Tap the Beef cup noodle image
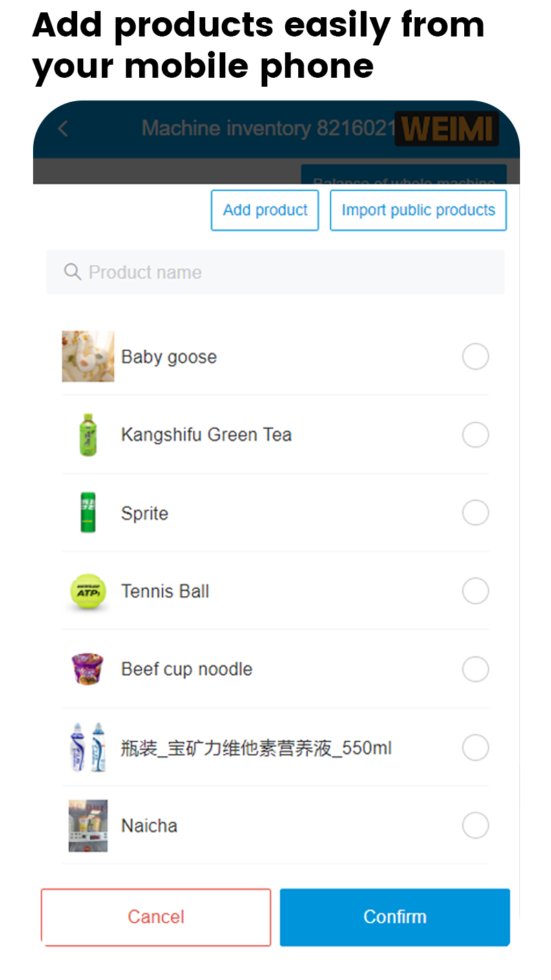Image resolution: width=551 pixels, height=980 pixels. pos(88,669)
